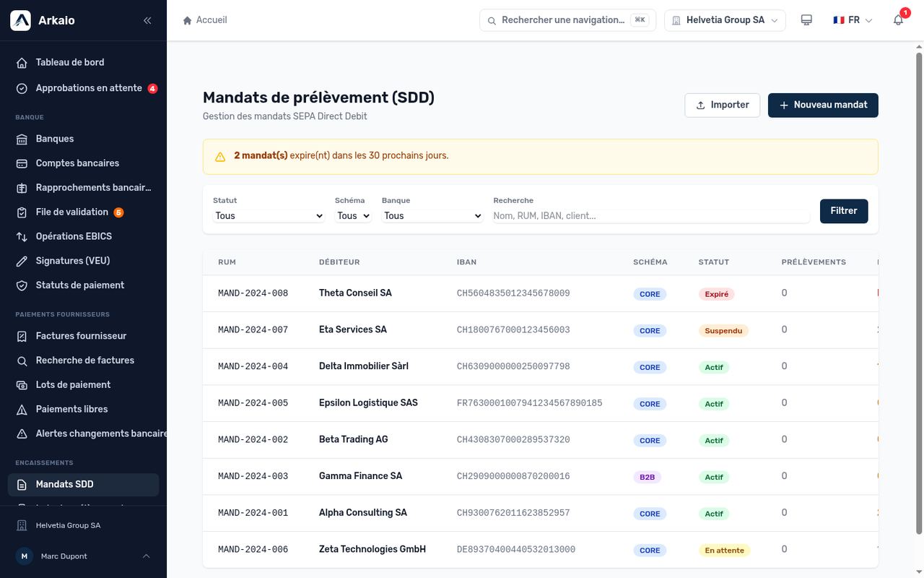924x578 pixels.
Task: Focus the navigation search box
Action: click(x=568, y=20)
